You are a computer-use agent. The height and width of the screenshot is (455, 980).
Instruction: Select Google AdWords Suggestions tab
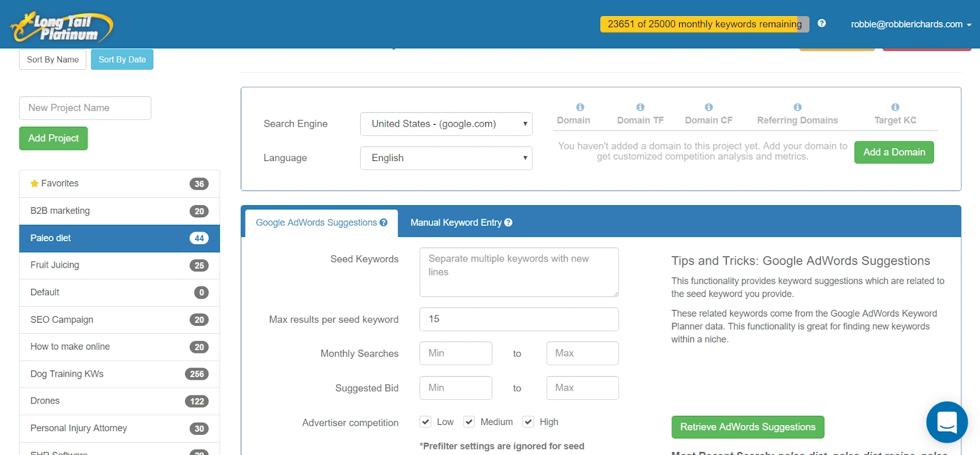[322, 223]
